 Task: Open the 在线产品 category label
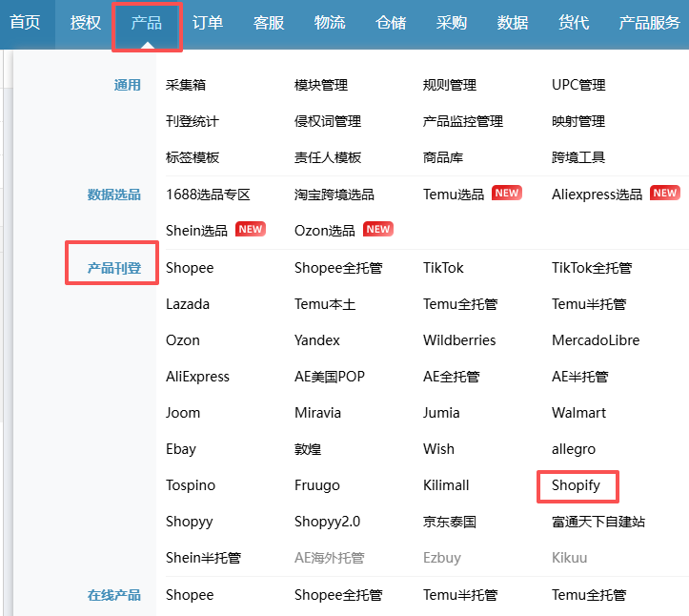114,595
